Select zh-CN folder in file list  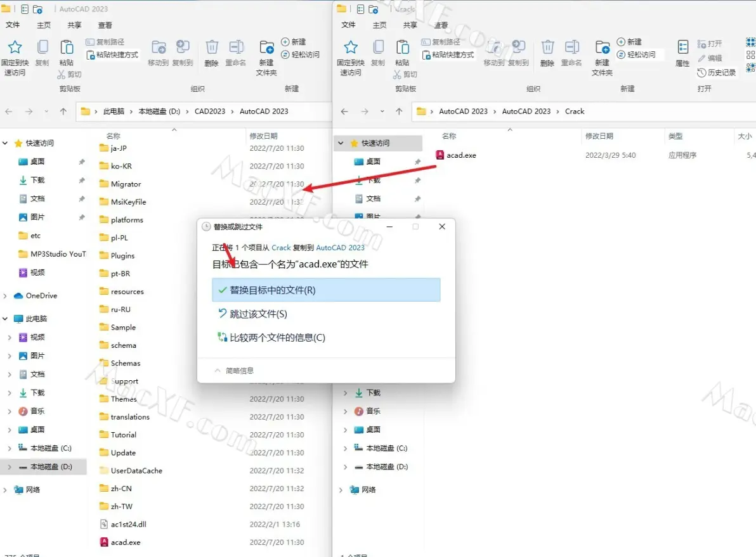click(x=115, y=489)
